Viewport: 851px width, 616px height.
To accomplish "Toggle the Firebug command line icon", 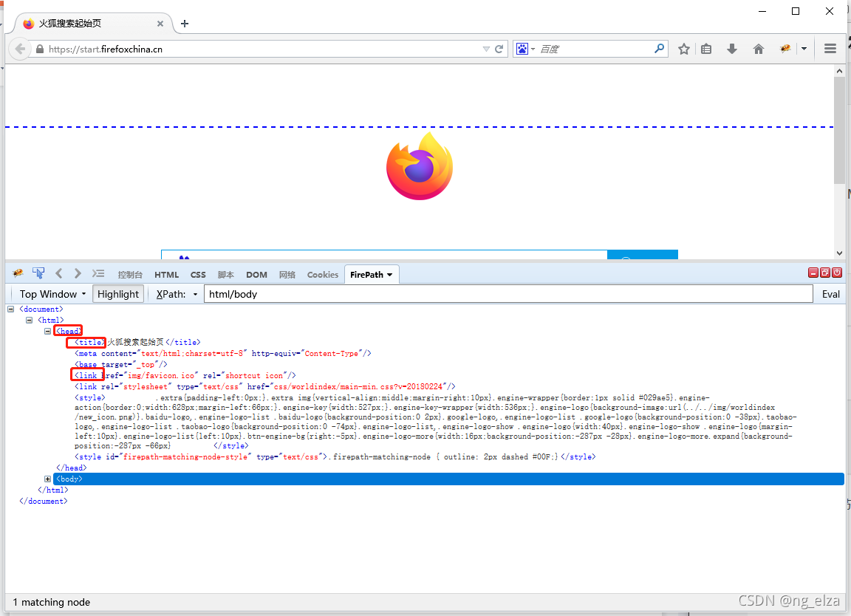I will (98, 273).
